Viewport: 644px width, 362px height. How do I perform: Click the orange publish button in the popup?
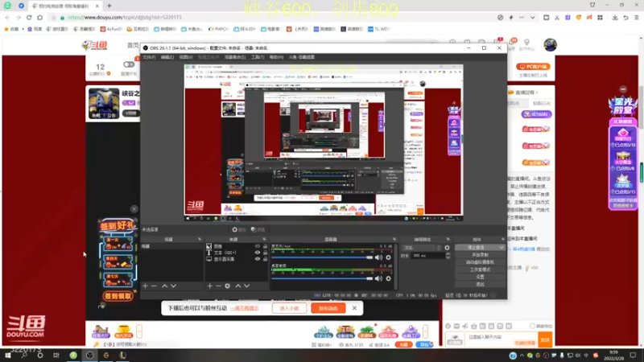[328, 308]
